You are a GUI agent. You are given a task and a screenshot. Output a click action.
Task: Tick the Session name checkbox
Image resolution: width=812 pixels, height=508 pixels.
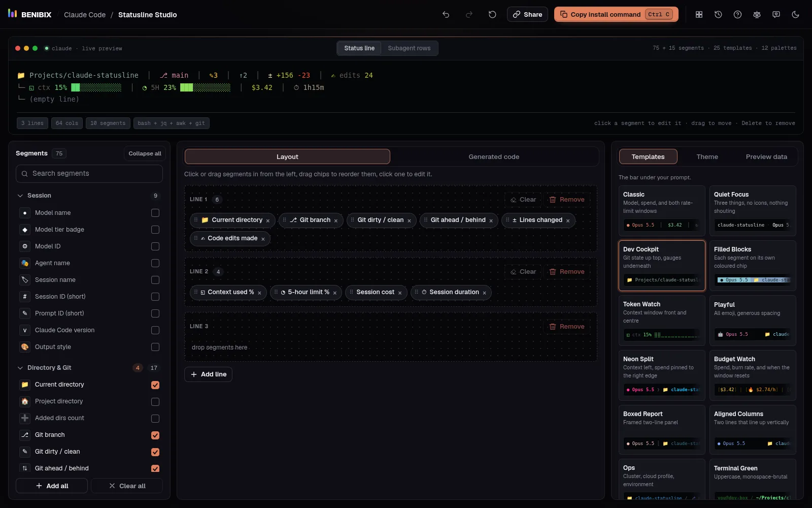pyautogui.click(x=155, y=280)
